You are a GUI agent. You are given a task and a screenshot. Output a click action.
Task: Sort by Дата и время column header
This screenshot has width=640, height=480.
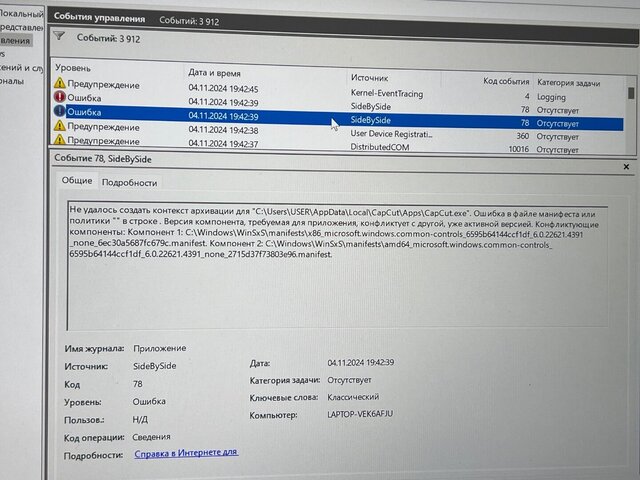214,73
